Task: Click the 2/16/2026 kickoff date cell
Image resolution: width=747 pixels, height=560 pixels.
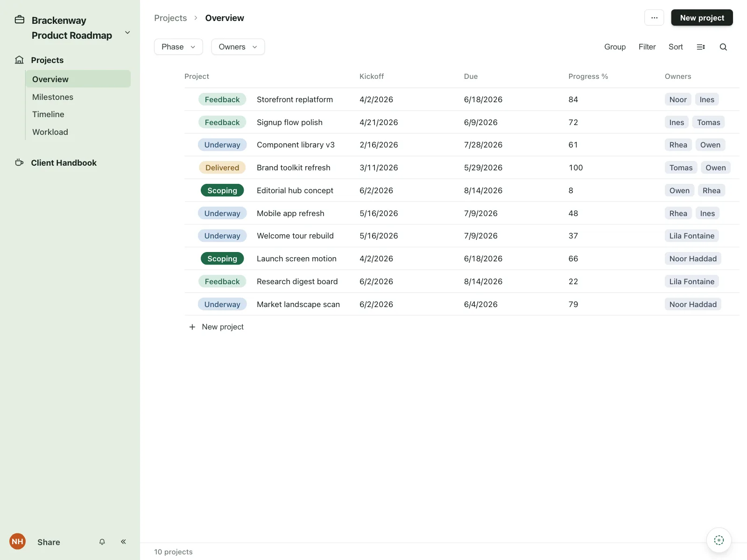Action: 379,145
